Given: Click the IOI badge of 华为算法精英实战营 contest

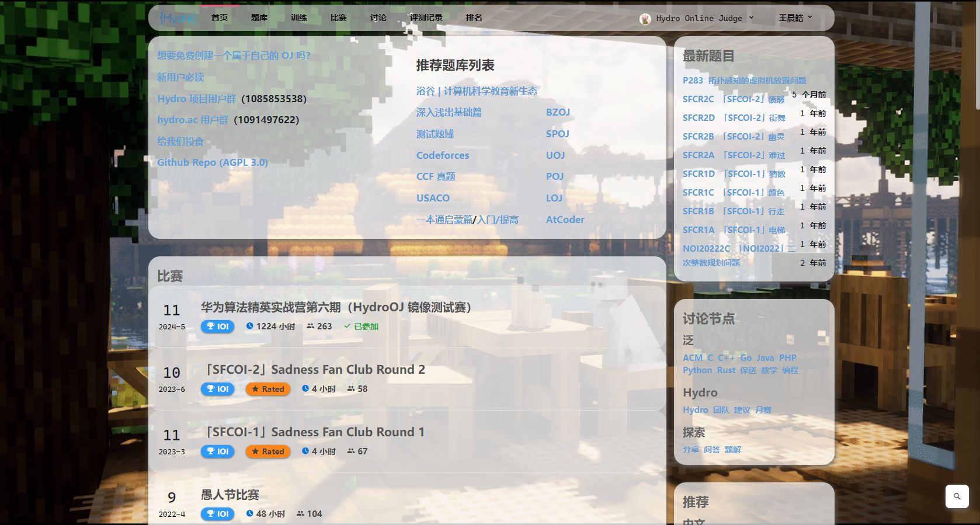Looking at the screenshot, I should [x=217, y=326].
